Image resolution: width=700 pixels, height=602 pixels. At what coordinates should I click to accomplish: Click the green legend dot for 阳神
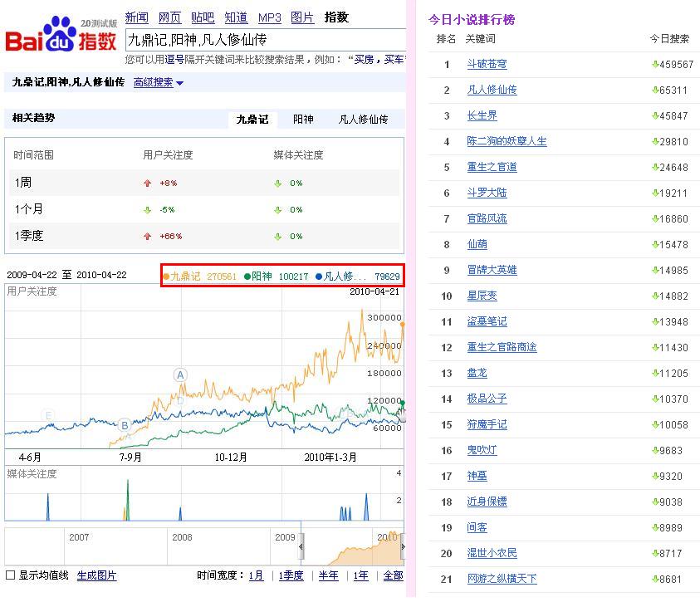pyautogui.click(x=247, y=277)
